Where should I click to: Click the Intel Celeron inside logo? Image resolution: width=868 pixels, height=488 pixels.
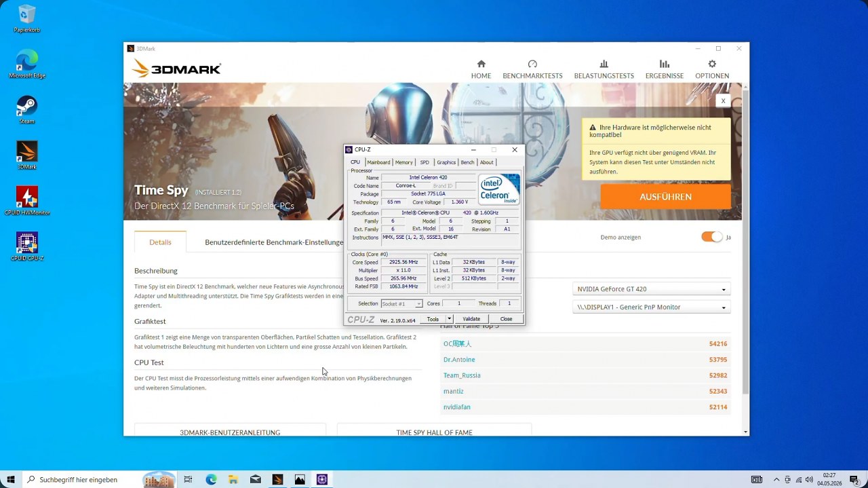(x=499, y=189)
